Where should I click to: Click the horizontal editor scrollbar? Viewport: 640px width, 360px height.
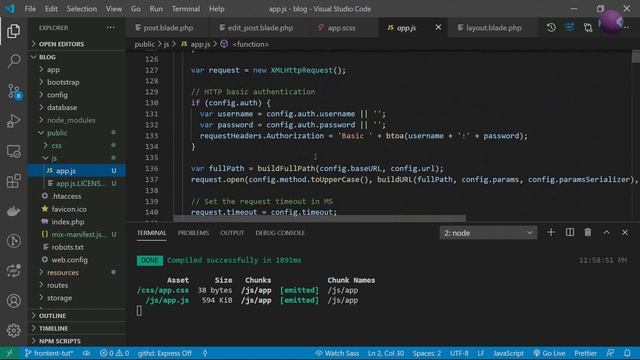coord(319,219)
